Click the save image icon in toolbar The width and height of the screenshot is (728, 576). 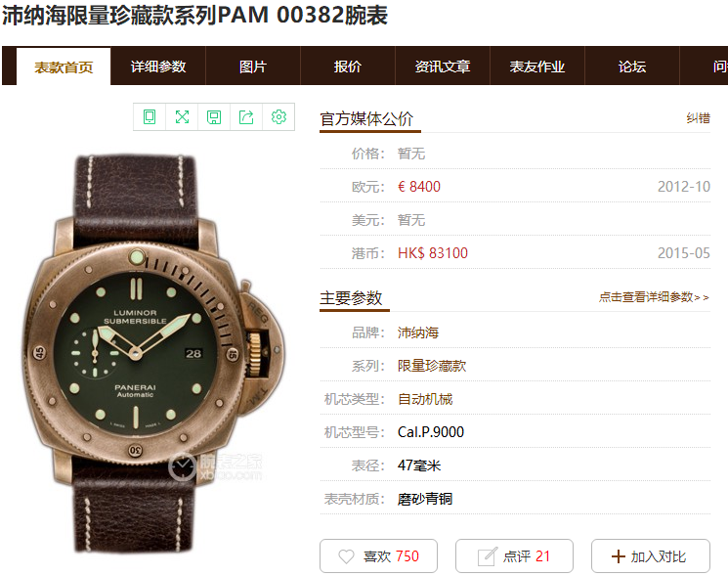tap(214, 117)
